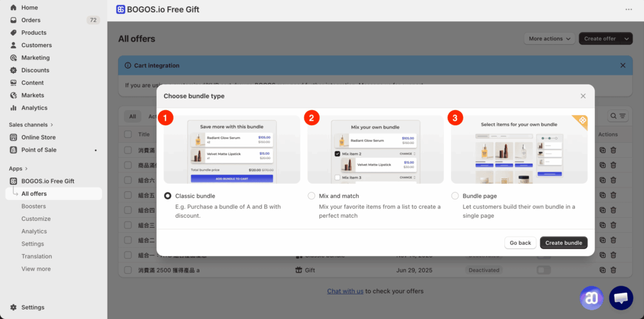Click the Orders count badge 72
Viewport: 644px width, 319px height.
tap(93, 20)
